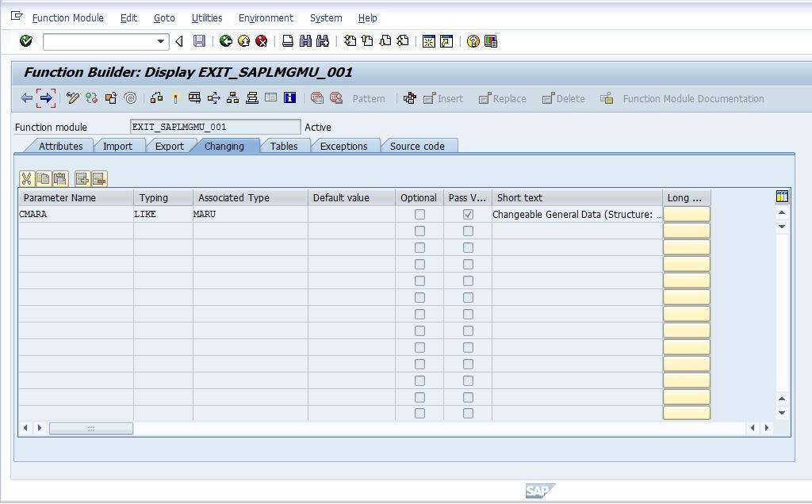Click the First Page icon
Viewport: 812px width, 504px height.
click(x=350, y=41)
